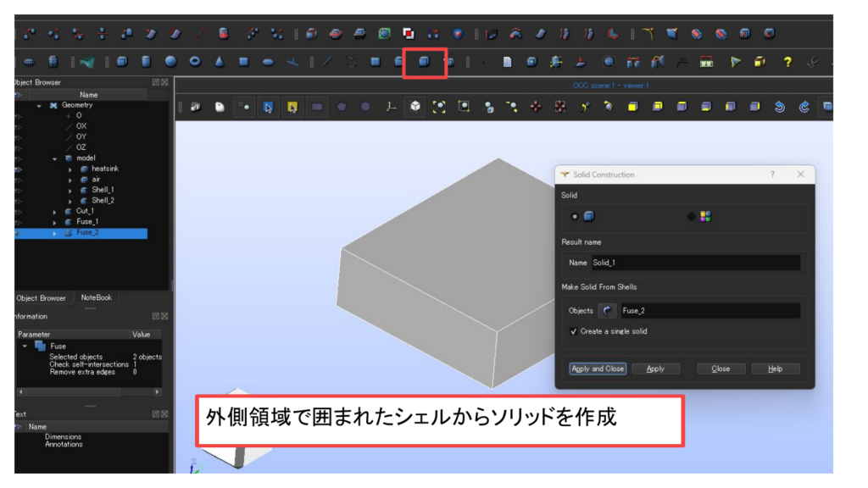Click the Cone primitive icon
This screenshot has width=868, height=488.
click(x=219, y=62)
